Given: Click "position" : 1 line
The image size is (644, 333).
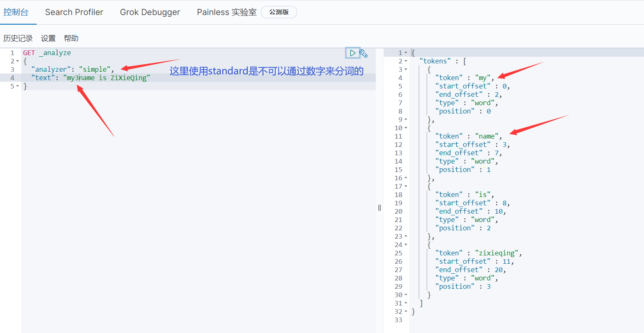Looking at the screenshot, I should click(463, 169).
